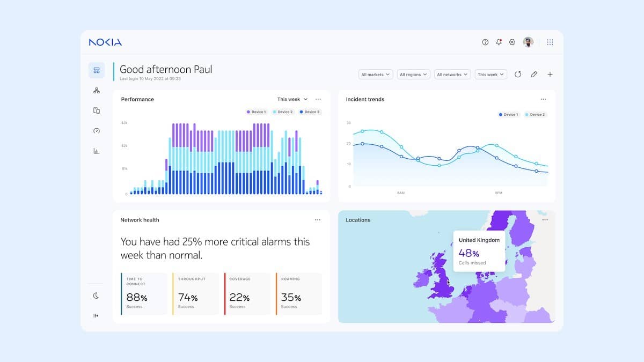Open the help question mark icon
644x362 pixels.
[485, 42]
